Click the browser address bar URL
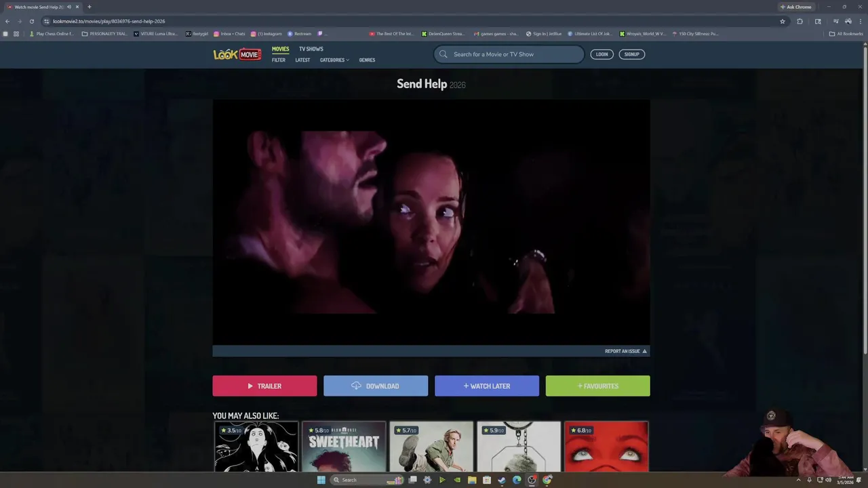 [x=108, y=21]
